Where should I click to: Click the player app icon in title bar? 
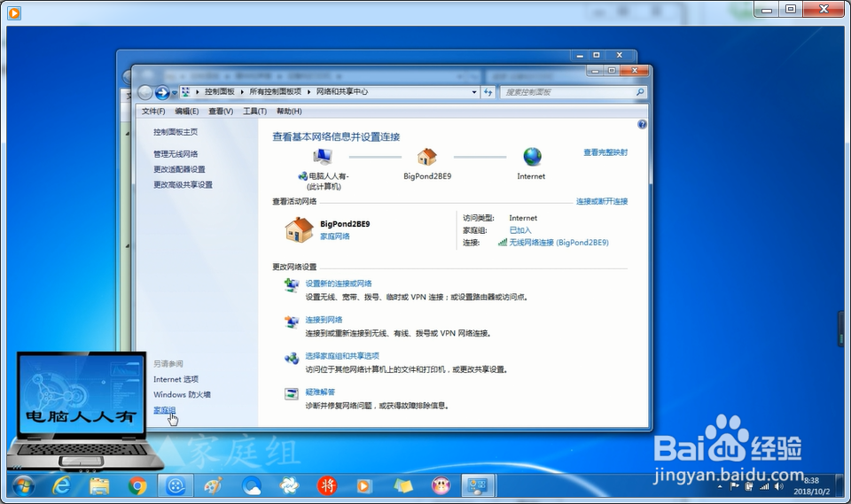tap(14, 12)
